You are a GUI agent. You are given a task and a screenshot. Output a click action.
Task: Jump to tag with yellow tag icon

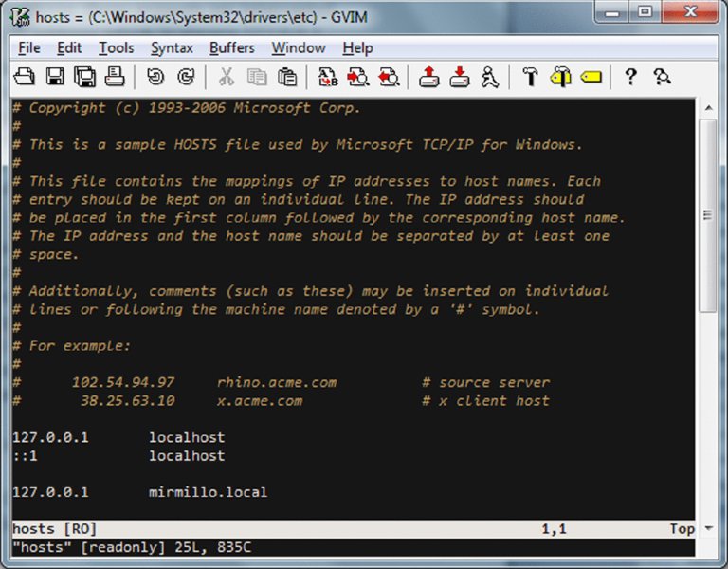click(591, 77)
